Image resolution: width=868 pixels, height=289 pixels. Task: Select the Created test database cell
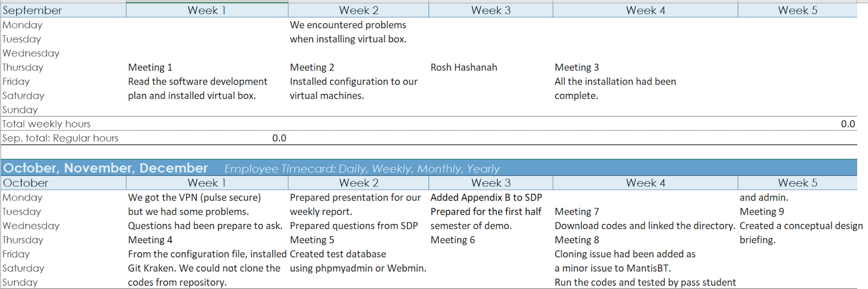click(x=338, y=254)
